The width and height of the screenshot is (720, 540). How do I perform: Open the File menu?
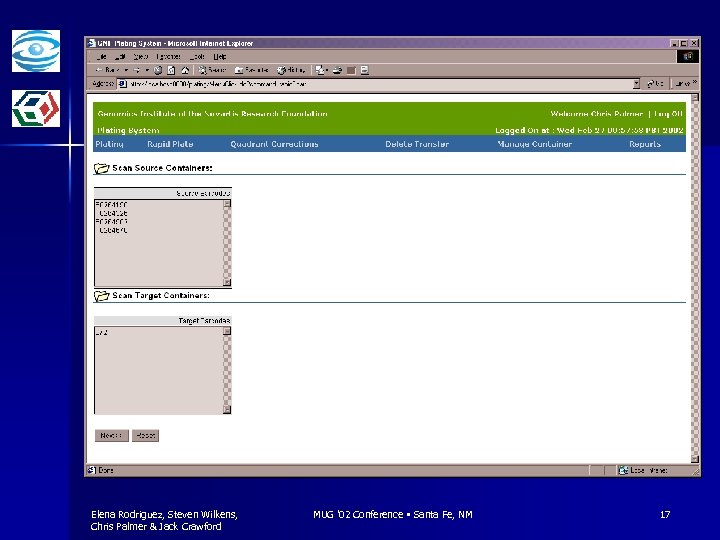101,56
